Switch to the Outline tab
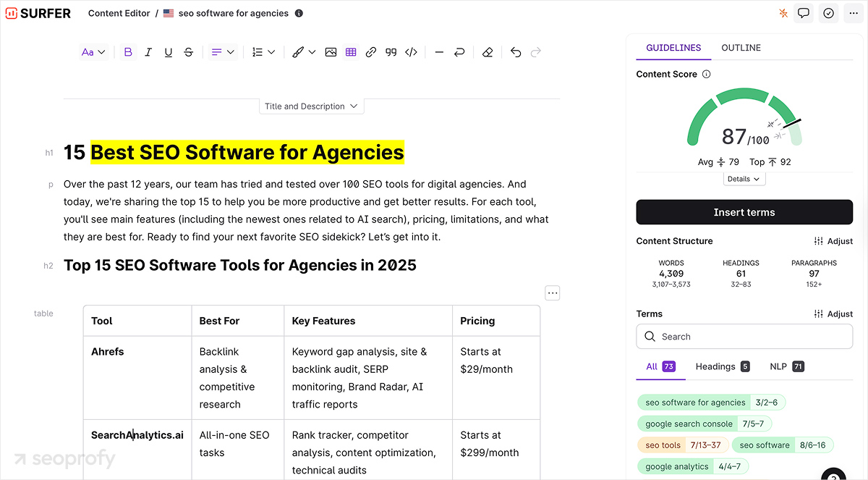The image size is (868, 480). point(741,48)
